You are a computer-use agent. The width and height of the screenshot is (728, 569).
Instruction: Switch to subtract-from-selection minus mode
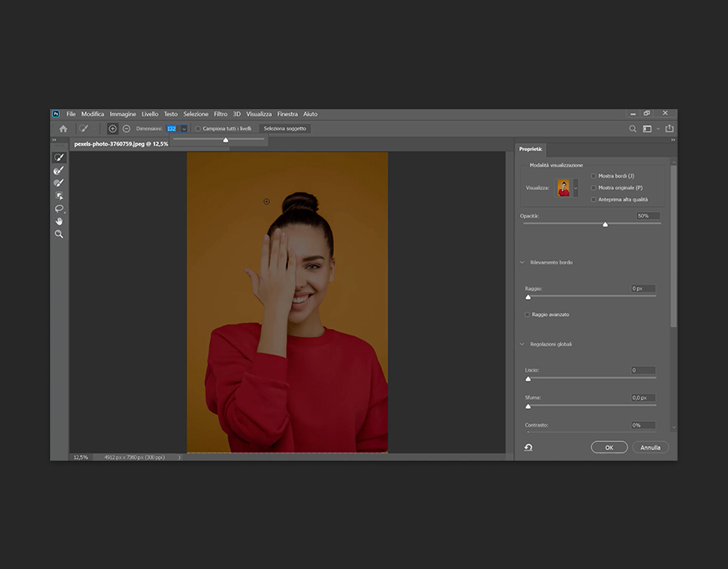pos(126,129)
